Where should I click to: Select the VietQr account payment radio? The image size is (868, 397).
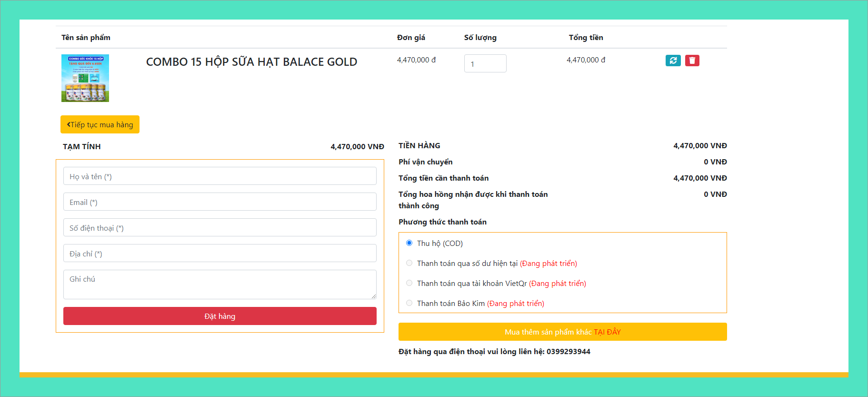(409, 283)
